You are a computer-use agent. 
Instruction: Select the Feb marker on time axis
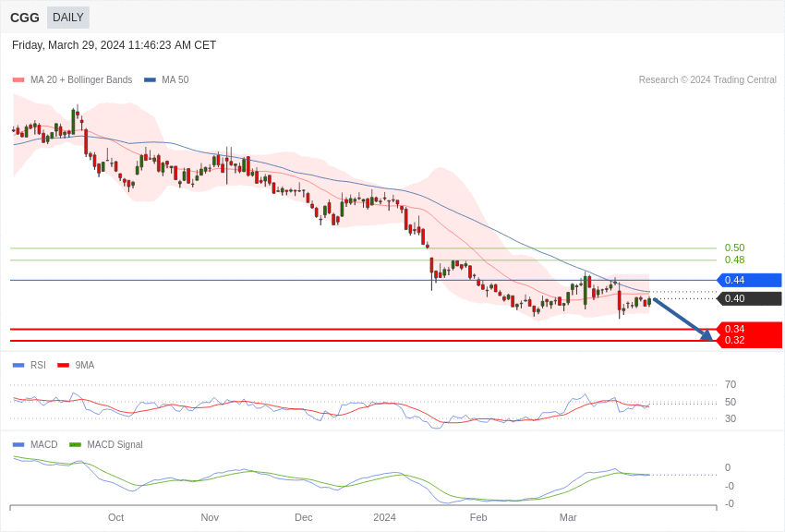[x=478, y=517]
